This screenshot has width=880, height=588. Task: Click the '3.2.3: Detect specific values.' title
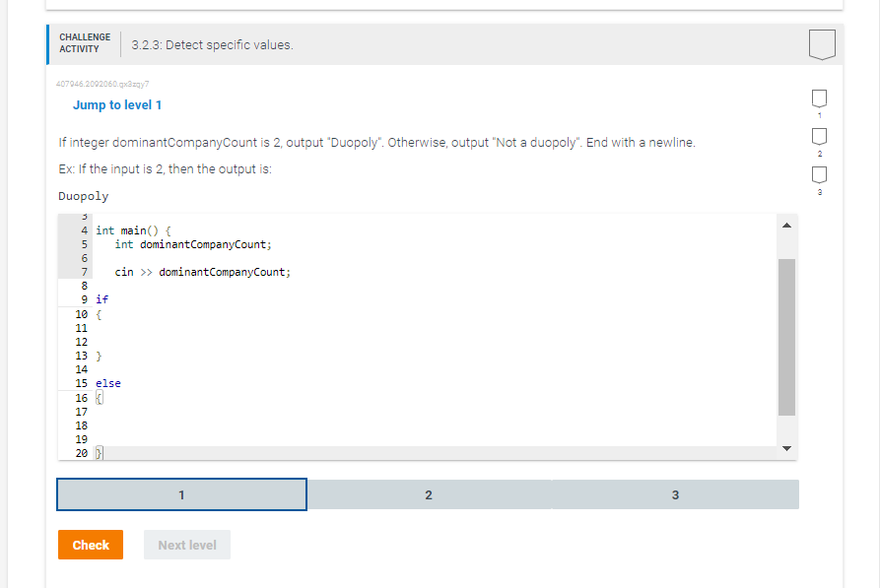click(212, 45)
